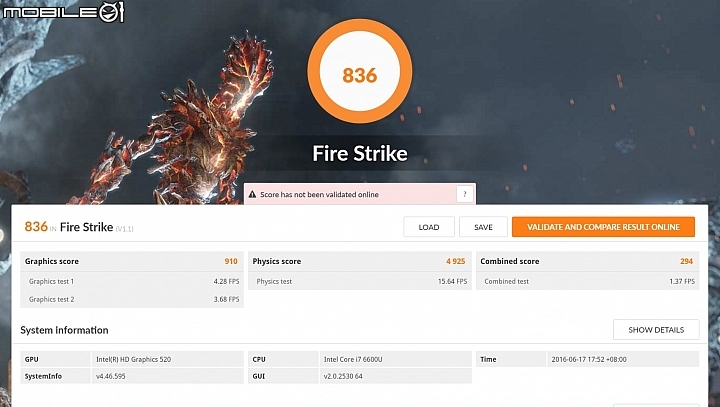Viewport: 720px width, 407px height.
Task: Select the Physics score header
Action: 360,261
